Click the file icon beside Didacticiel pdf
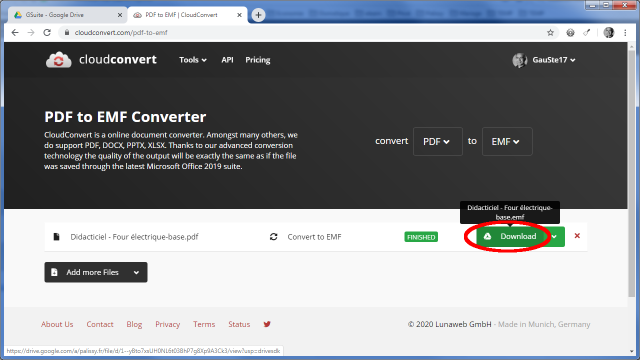This screenshot has width=640, height=360. coord(56,237)
